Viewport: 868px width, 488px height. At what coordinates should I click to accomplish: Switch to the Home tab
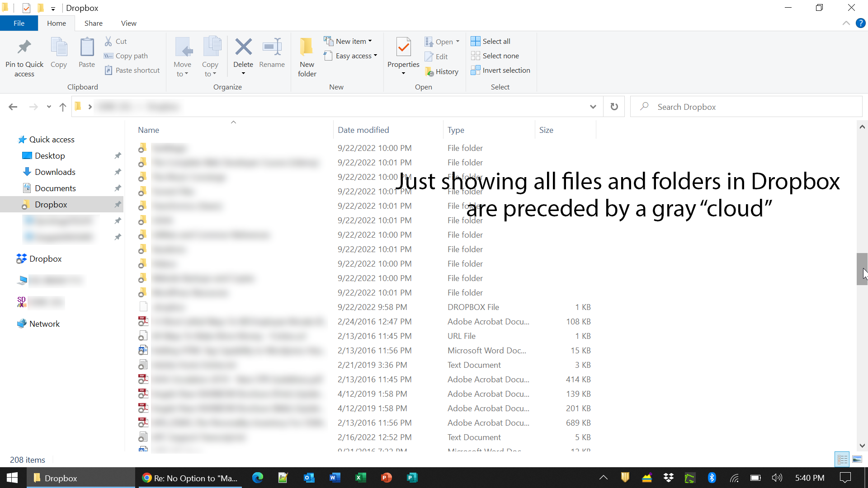(x=57, y=23)
